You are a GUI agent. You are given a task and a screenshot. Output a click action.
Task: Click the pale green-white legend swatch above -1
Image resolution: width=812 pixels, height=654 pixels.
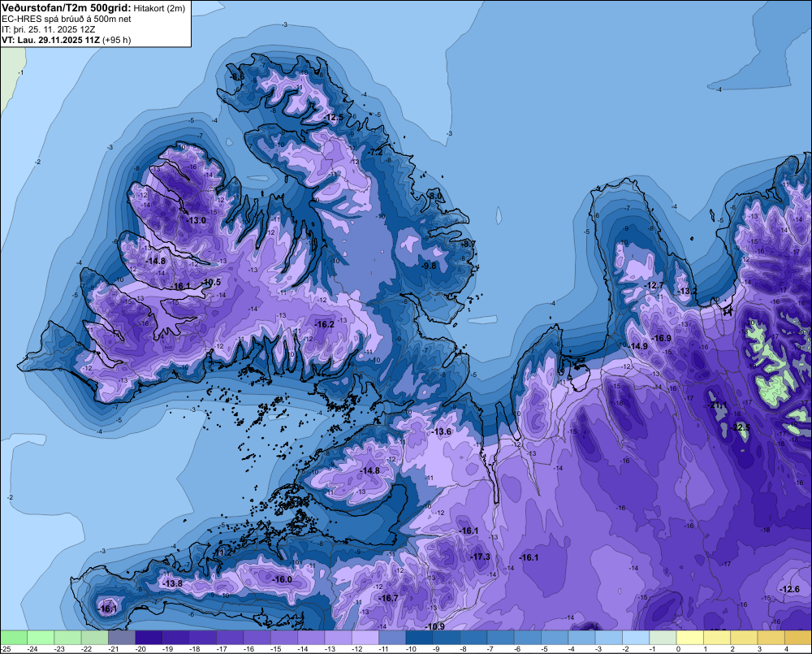point(663,638)
